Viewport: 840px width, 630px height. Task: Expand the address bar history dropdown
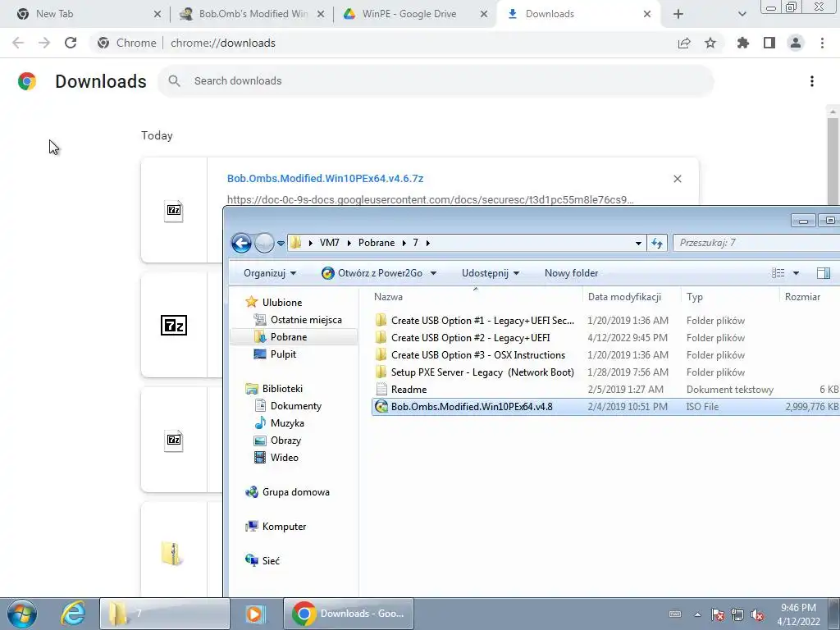(638, 243)
